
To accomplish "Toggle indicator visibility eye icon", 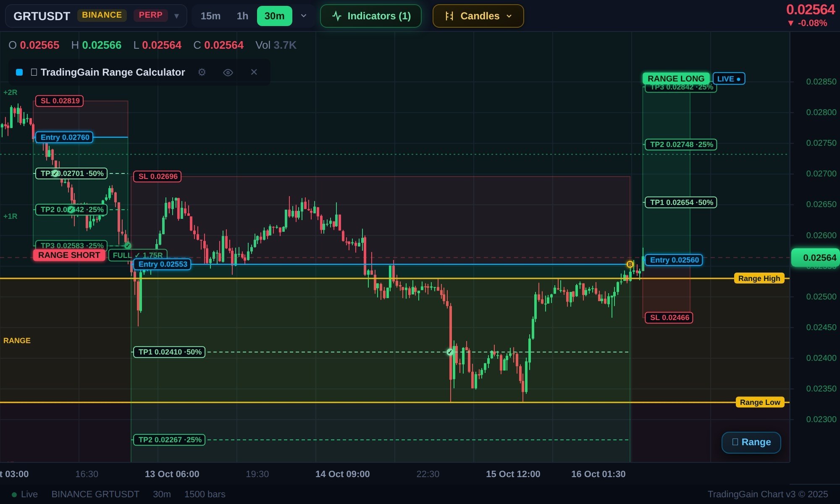I will click(x=228, y=72).
